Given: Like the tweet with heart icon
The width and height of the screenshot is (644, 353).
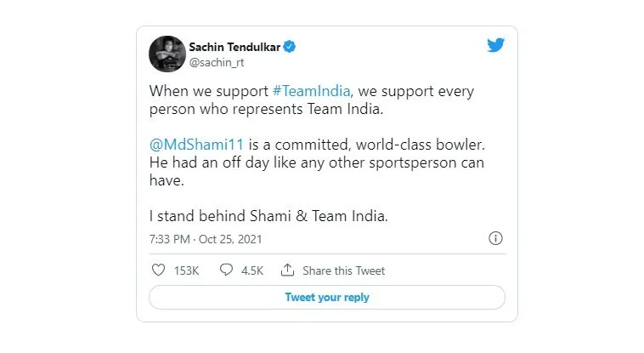Looking at the screenshot, I should 158,270.
